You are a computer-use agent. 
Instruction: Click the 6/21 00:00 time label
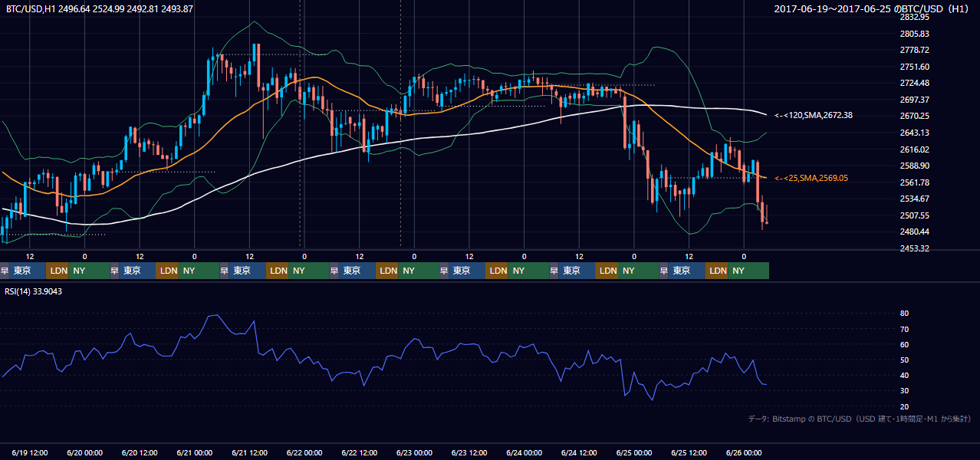pyautogui.click(x=194, y=452)
